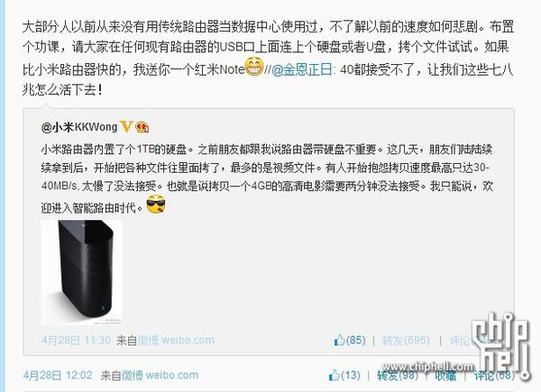This screenshot has height=392, width=541.
Task: Click 转发(695) on the quoted post
Action: click(x=406, y=341)
